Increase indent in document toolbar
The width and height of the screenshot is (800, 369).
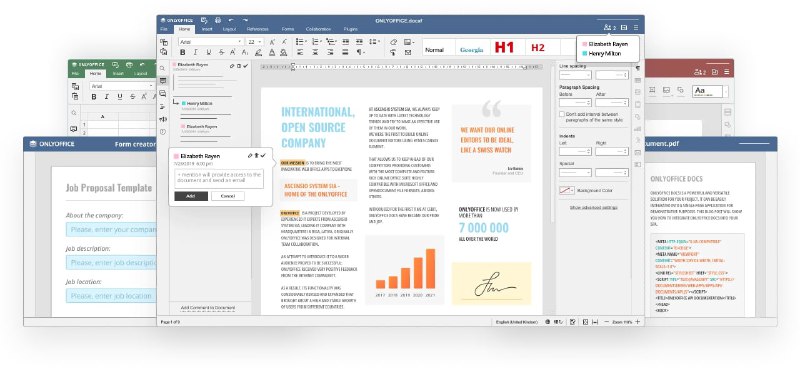pyautogui.click(x=360, y=42)
